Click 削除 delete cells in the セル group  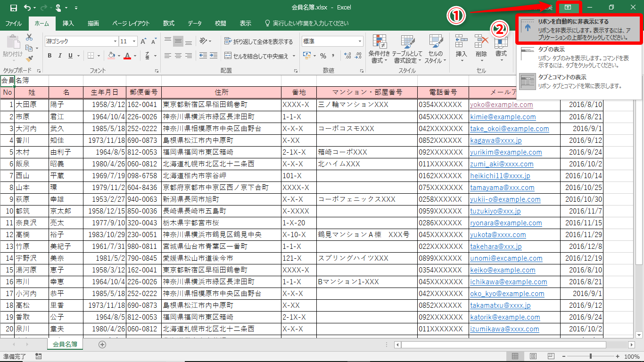(x=481, y=49)
